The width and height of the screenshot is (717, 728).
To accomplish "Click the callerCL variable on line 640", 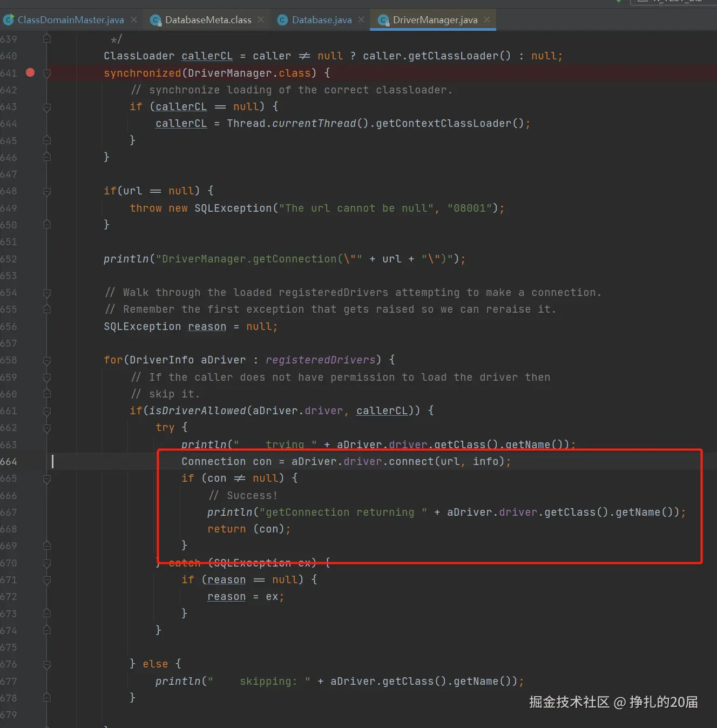I will pyautogui.click(x=207, y=56).
